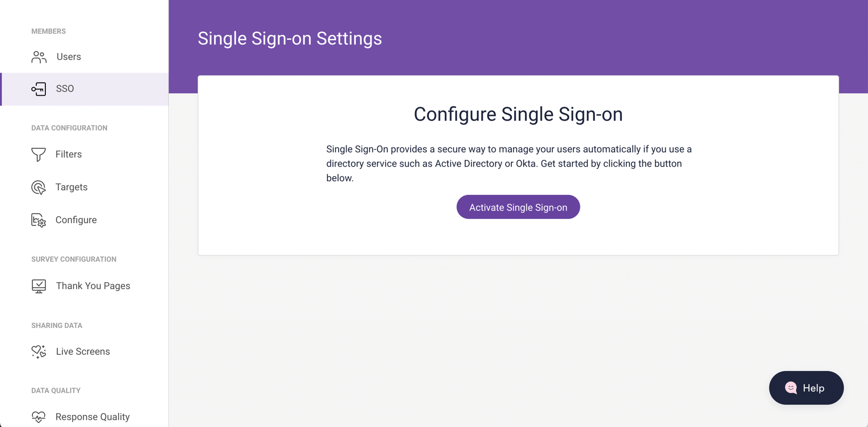Click the Single Sign-on Settings heading

coord(290,38)
